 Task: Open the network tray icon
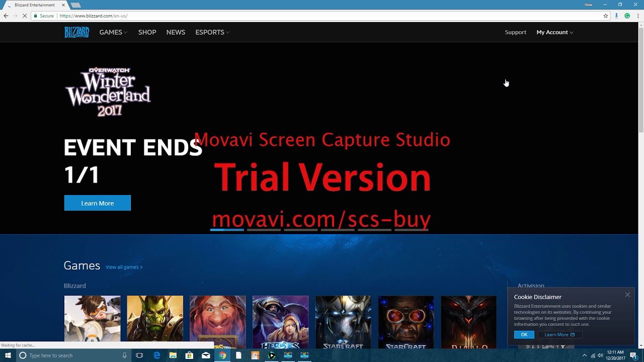point(593,355)
